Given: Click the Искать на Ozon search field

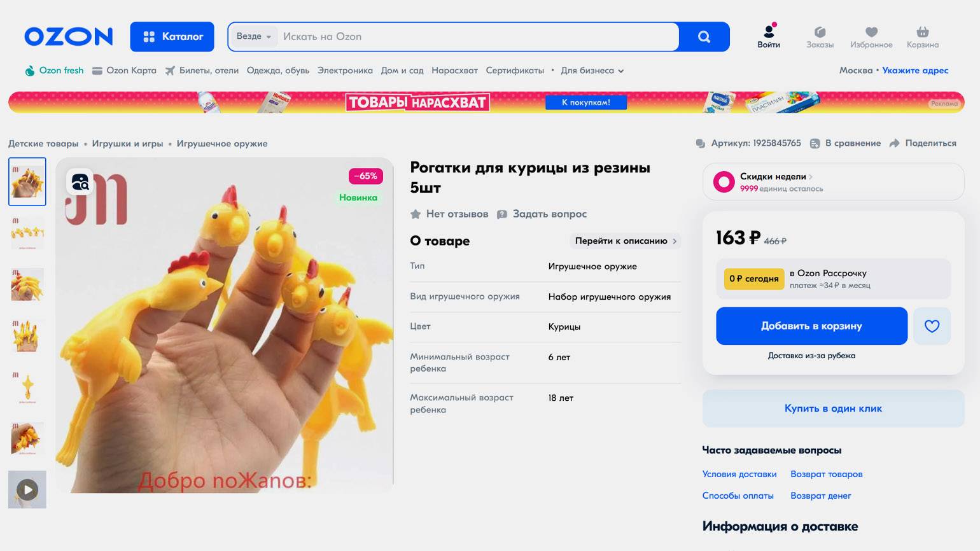Looking at the screenshot, I should (477, 37).
